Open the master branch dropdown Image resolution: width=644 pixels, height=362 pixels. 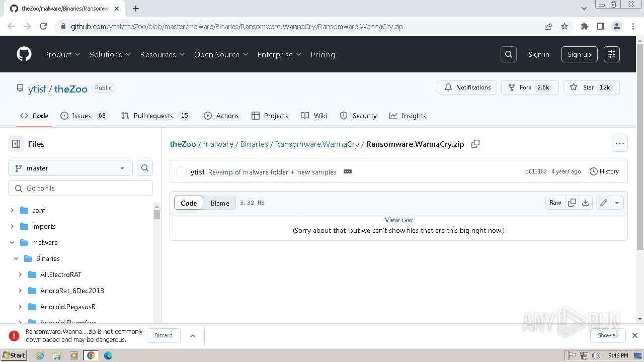tap(70, 168)
